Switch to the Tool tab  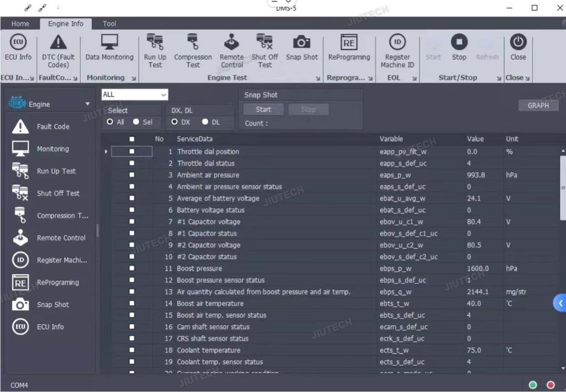pyautogui.click(x=109, y=24)
